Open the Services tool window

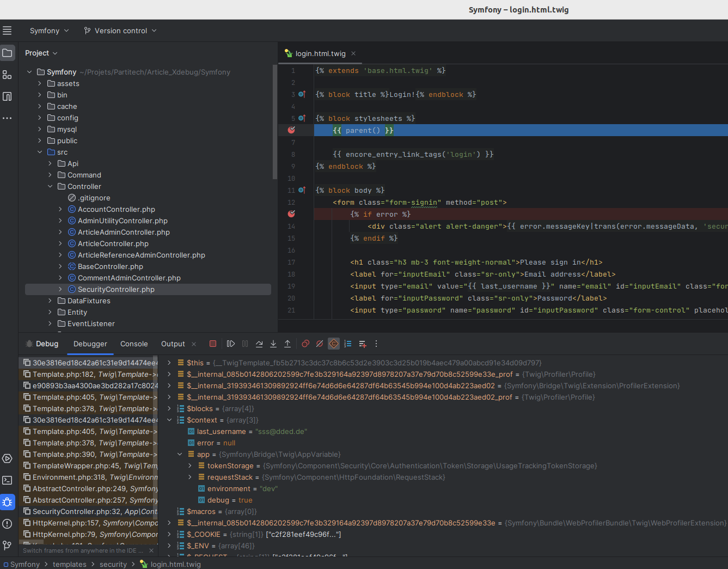tap(7, 458)
